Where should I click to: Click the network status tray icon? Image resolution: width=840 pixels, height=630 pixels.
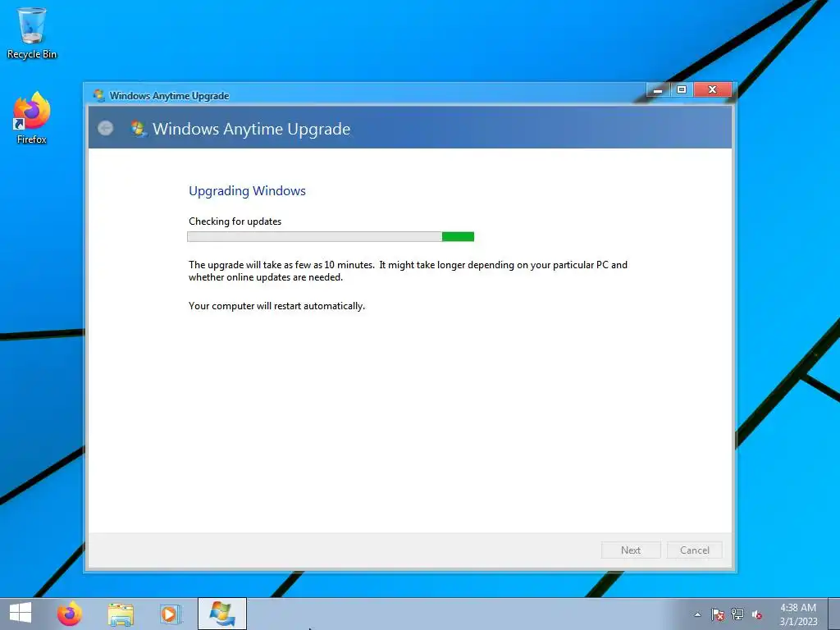737,614
